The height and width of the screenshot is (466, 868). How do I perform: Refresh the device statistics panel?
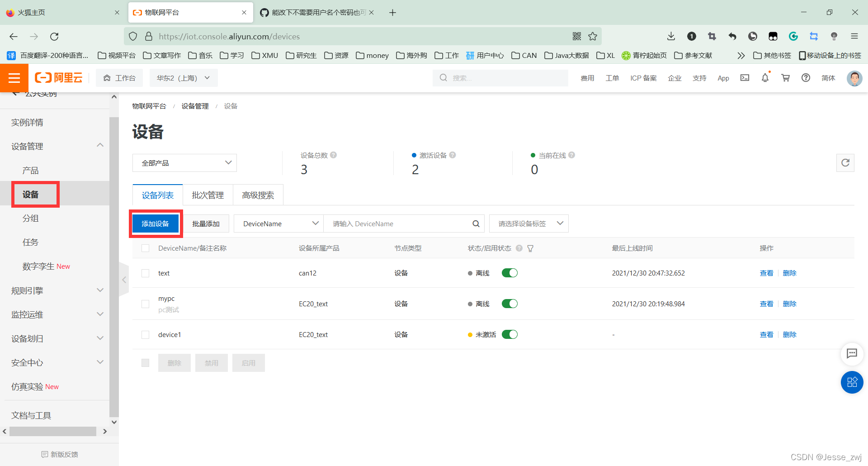845,162
